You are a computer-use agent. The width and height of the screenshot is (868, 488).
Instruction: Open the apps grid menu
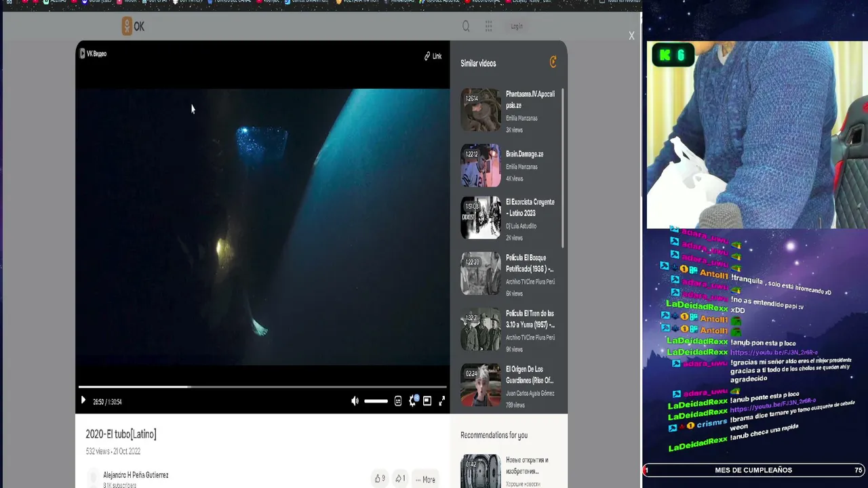pyautogui.click(x=488, y=26)
